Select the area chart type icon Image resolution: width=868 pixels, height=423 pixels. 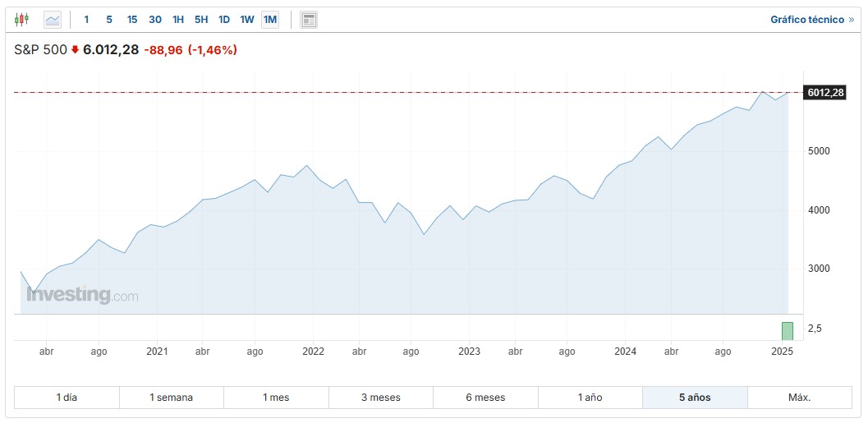[x=53, y=20]
